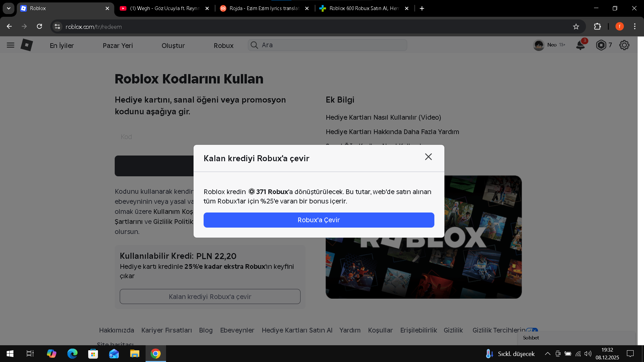Viewport: 644px width, 362px height.
Task: Switch to Rojda Ezim Ezim lyrics tab
Action: [264, 8]
